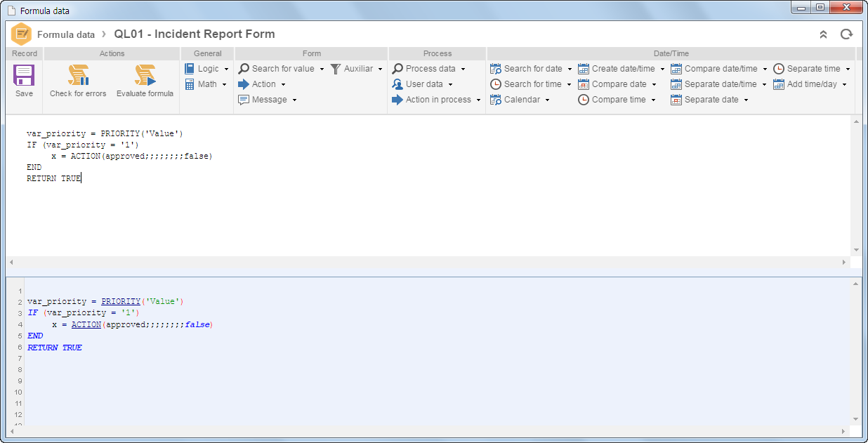Open the Message dropdown arrow
868x443 pixels.
click(x=294, y=100)
